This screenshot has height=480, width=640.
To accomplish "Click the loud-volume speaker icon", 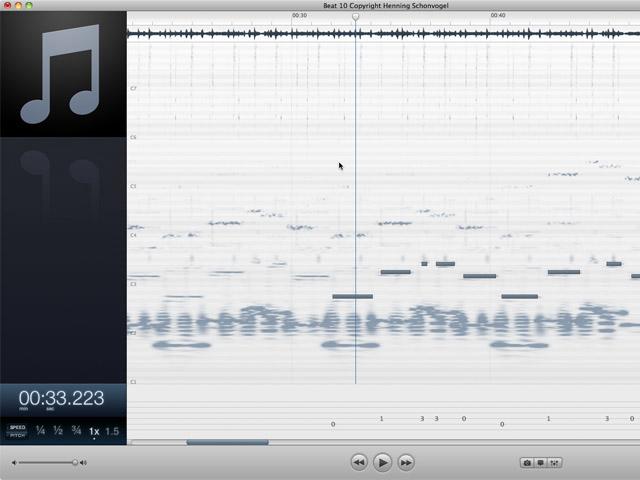I will coord(83,462).
